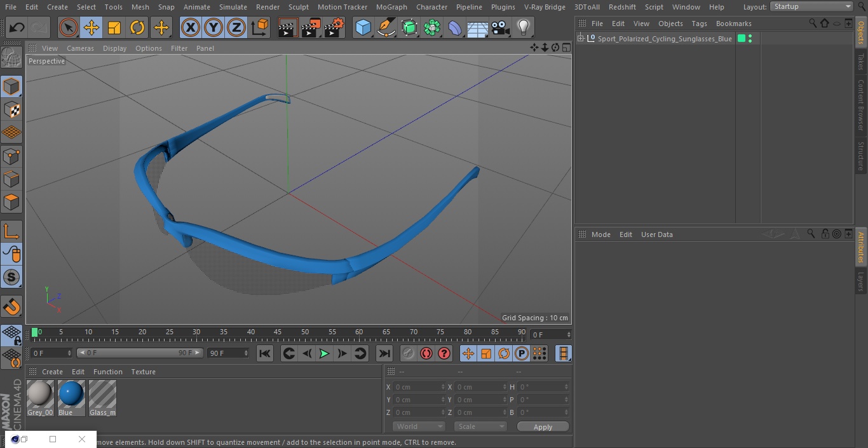Toggle visibility dots for sunglasses object
The width and height of the screenshot is (868, 448).
[750, 39]
